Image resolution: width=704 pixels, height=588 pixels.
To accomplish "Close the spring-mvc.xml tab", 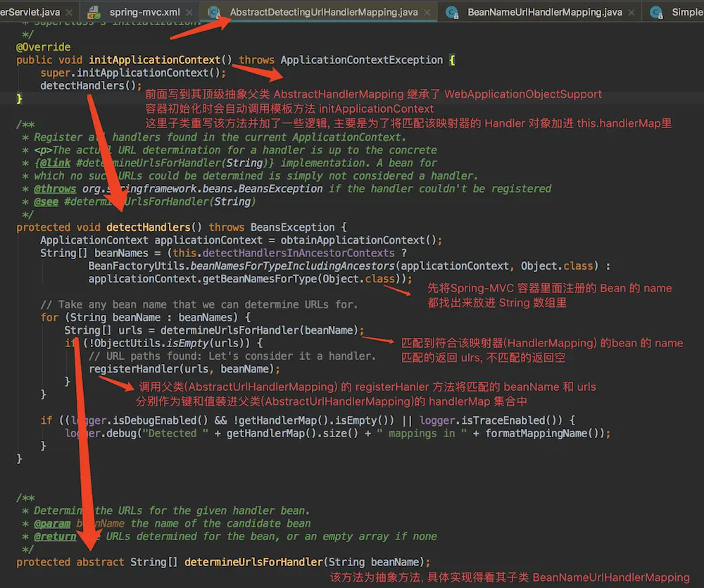I will point(190,12).
